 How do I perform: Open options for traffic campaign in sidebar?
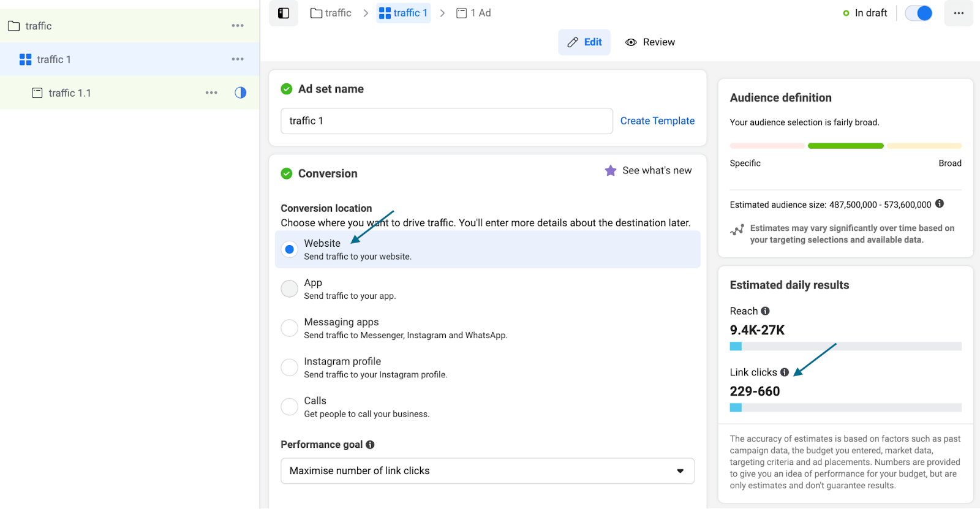[238, 26]
